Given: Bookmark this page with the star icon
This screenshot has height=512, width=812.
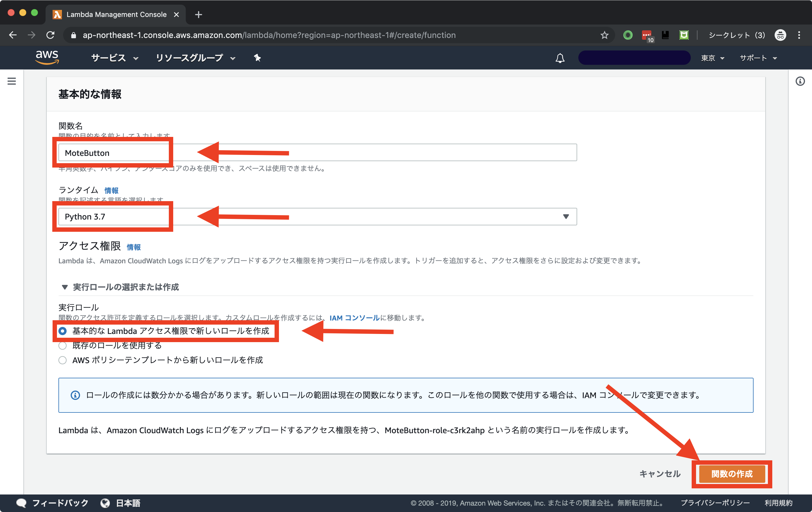Looking at the screenshot, I should 604,35.
